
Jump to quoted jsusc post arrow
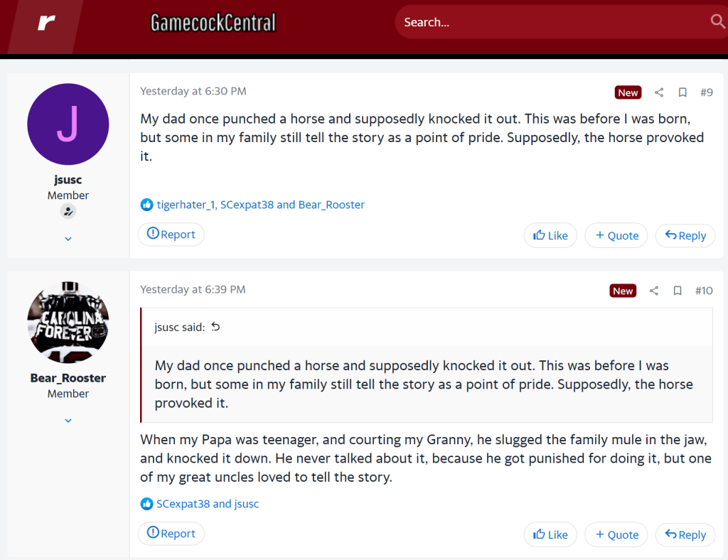pos(216,327)
